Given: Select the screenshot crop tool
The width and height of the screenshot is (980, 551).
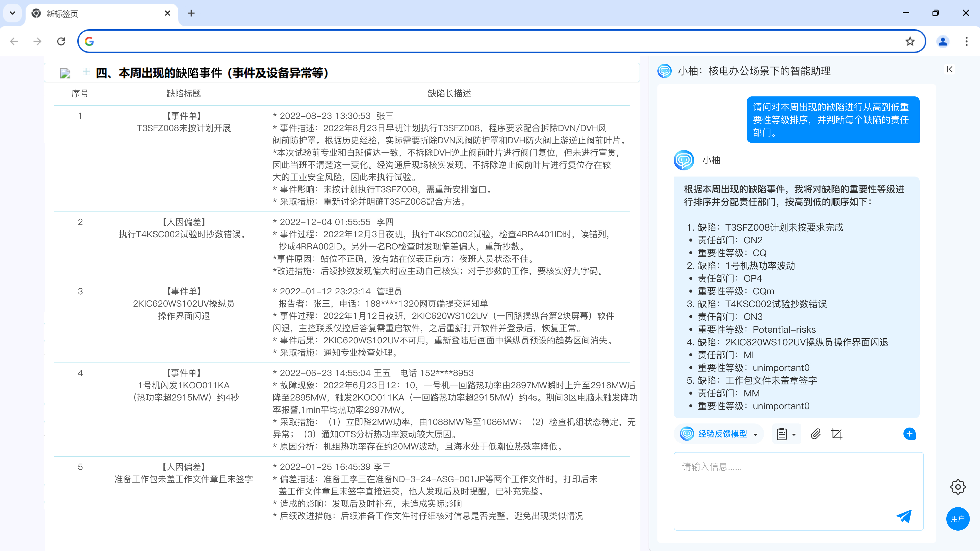Looking at the screenshot, I should tap(837, 434).
